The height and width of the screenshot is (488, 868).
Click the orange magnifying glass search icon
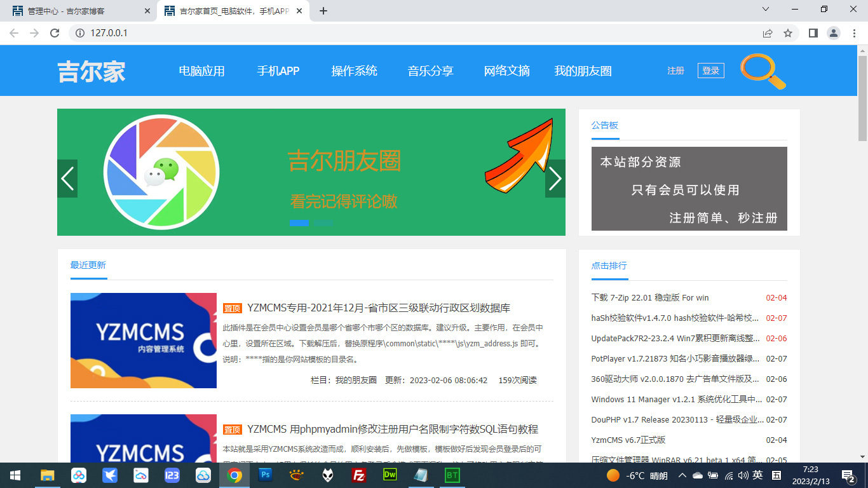[761, 71]
